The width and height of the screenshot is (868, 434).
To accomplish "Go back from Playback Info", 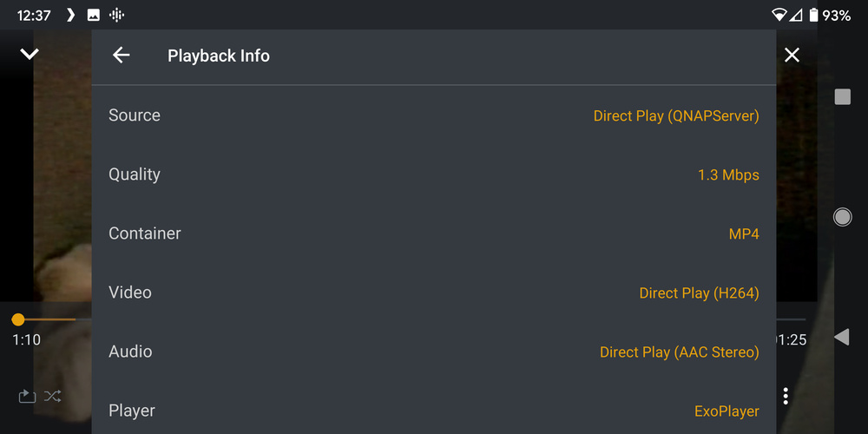I will pyautogui.click(x=122, y=56).
